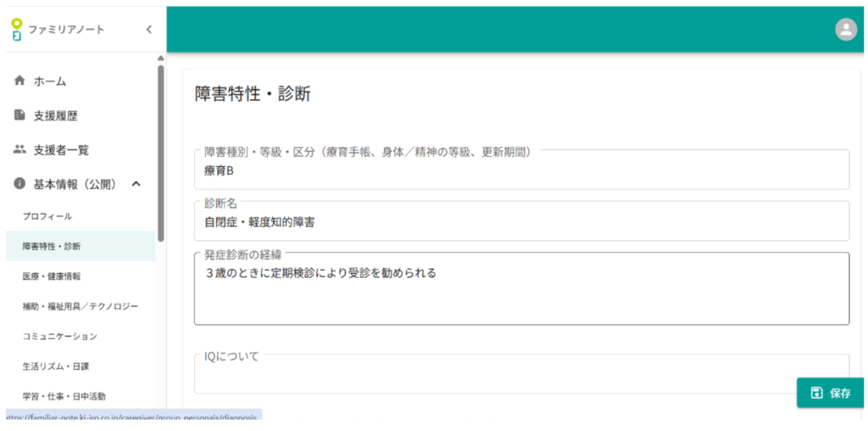Select 学習・仕事・日中活動 in sidebar

click(x=64, y=396)
